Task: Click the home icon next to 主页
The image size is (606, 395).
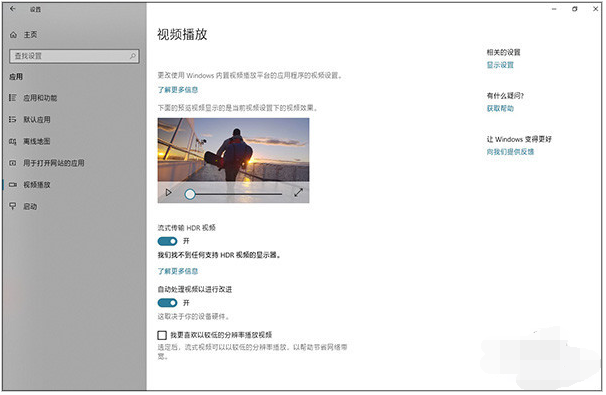Action: point(14,35)
